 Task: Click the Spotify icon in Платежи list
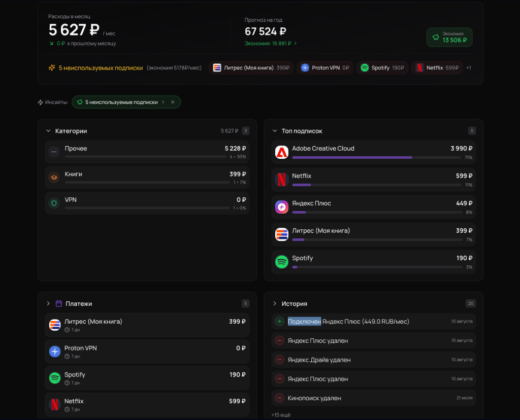[55, 378]
